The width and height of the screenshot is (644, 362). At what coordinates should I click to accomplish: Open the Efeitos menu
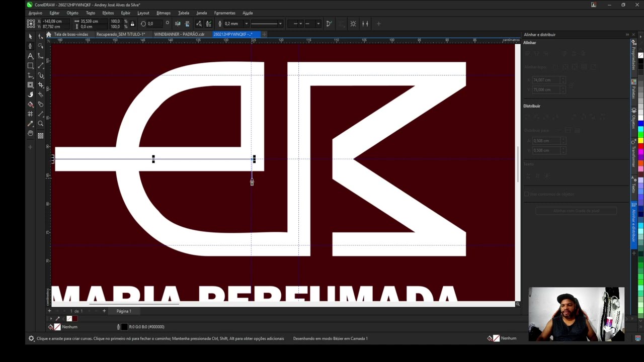108,13
